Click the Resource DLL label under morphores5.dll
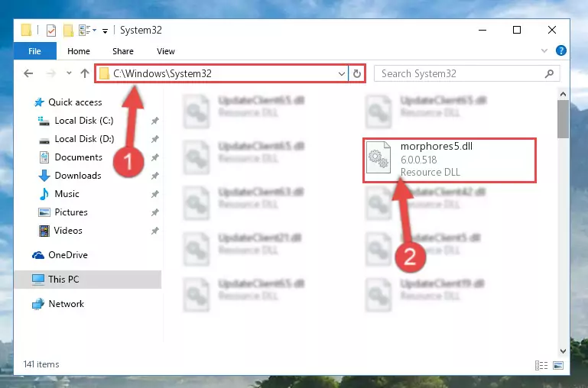This screenshot has height=388, width=588. pos(430,173)
